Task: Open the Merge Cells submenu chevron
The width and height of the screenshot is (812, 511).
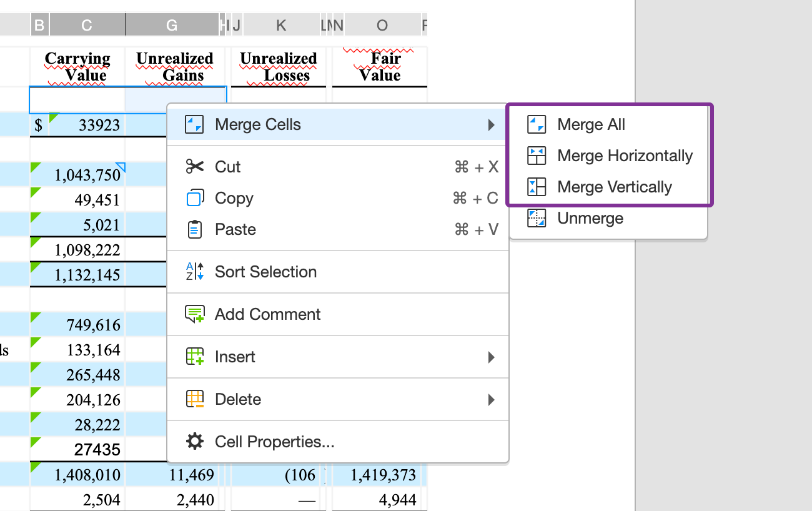Action: click(493, 124)
